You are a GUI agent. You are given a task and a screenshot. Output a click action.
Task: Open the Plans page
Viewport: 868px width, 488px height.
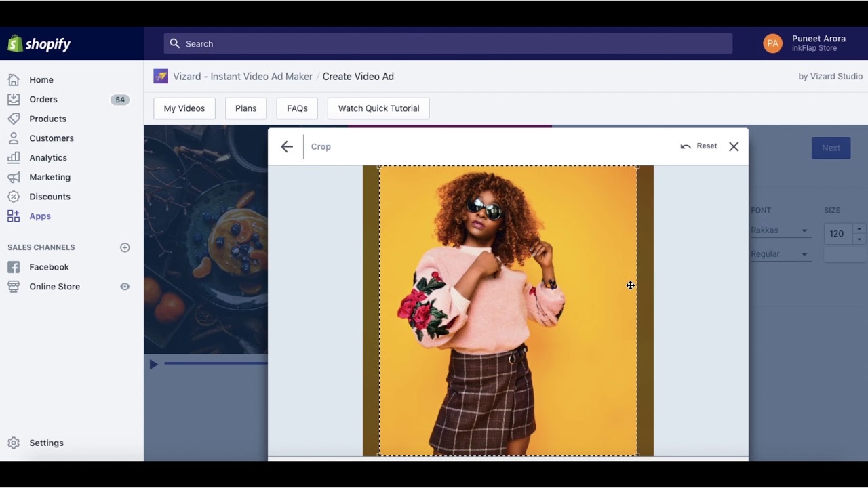(245, 108)
